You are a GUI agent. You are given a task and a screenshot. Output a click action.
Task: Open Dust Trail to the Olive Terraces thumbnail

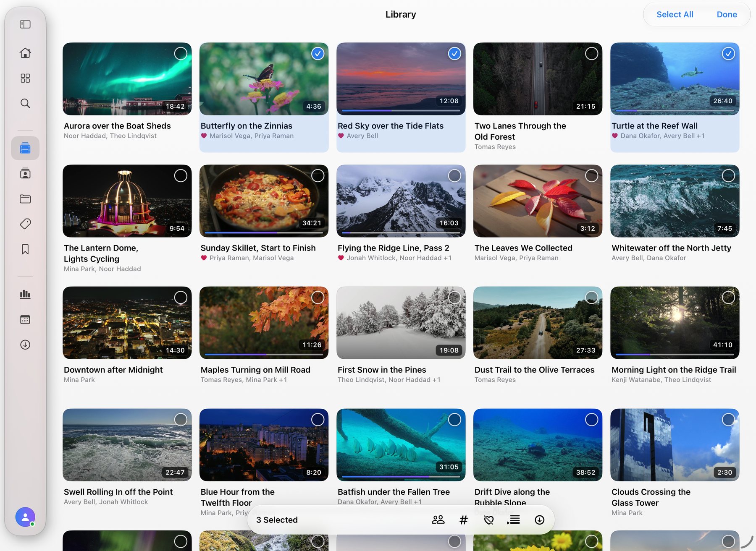[x=538, y=323]
